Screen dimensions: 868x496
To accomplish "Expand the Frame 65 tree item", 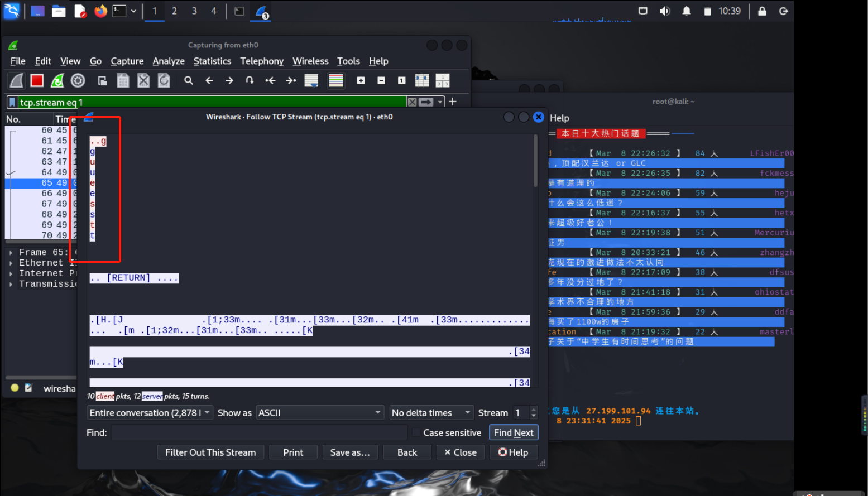I will pos(11,252).
